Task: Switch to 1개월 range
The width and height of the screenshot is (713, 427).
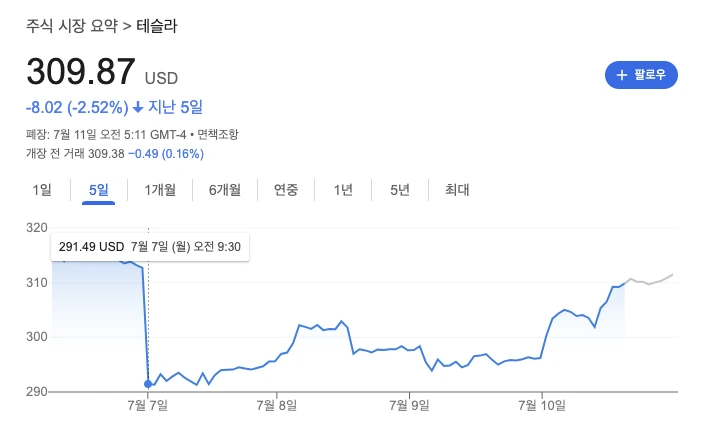Action: [x=160, y=190]
